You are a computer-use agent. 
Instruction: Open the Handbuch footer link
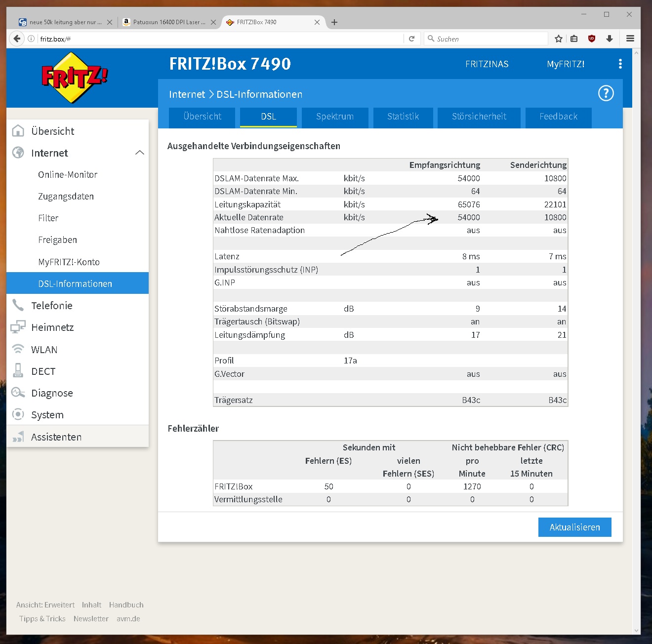(x=126, y=604)
